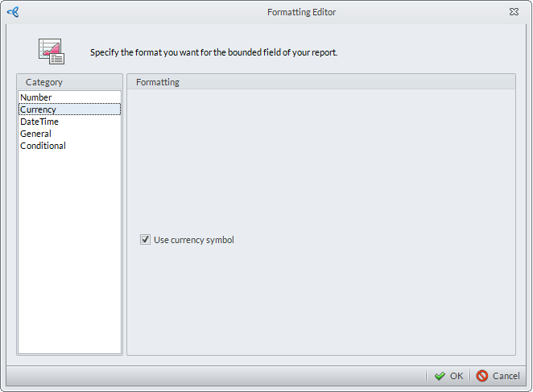Select the Number category
This screenshot has width=533, height=392.
pos(36,97)
